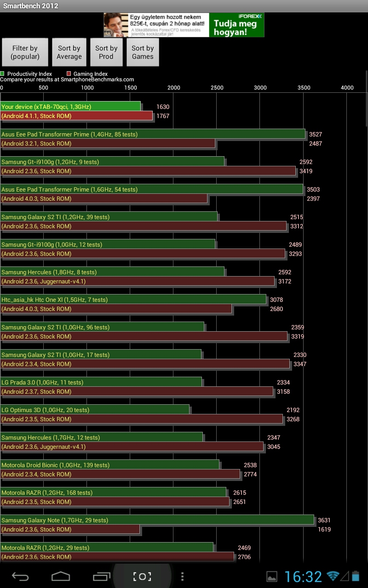Click the vertical scrollbar on the right edge

click(x=366, y=99)
